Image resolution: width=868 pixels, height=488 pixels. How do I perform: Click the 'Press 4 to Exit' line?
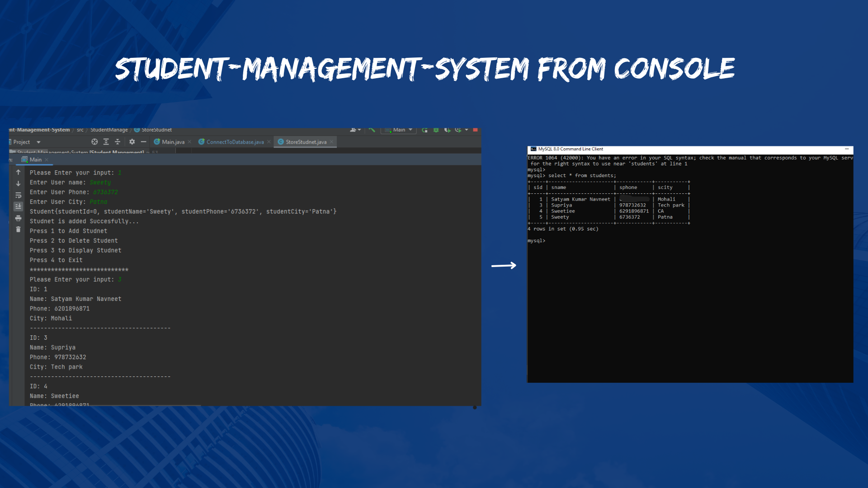56,260
